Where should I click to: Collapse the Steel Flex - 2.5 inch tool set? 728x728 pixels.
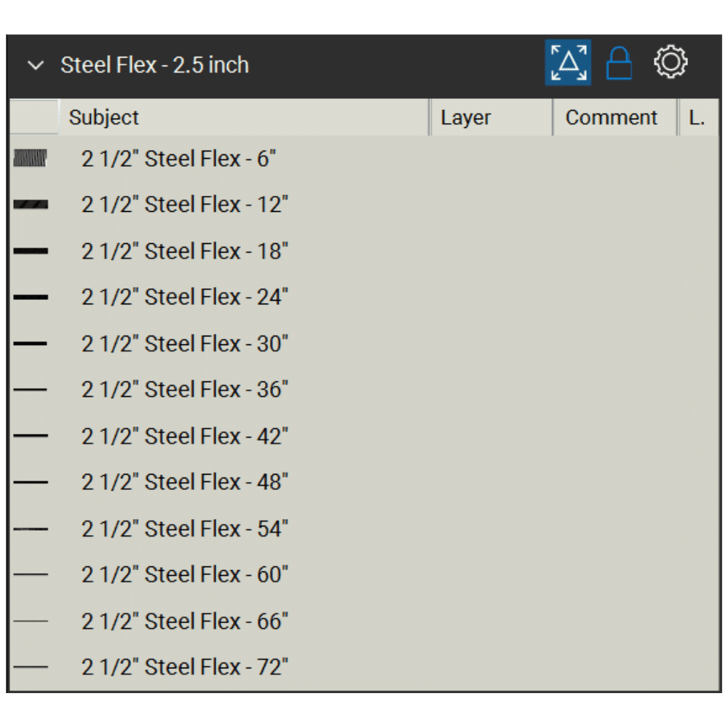click(x=35, y=66)
